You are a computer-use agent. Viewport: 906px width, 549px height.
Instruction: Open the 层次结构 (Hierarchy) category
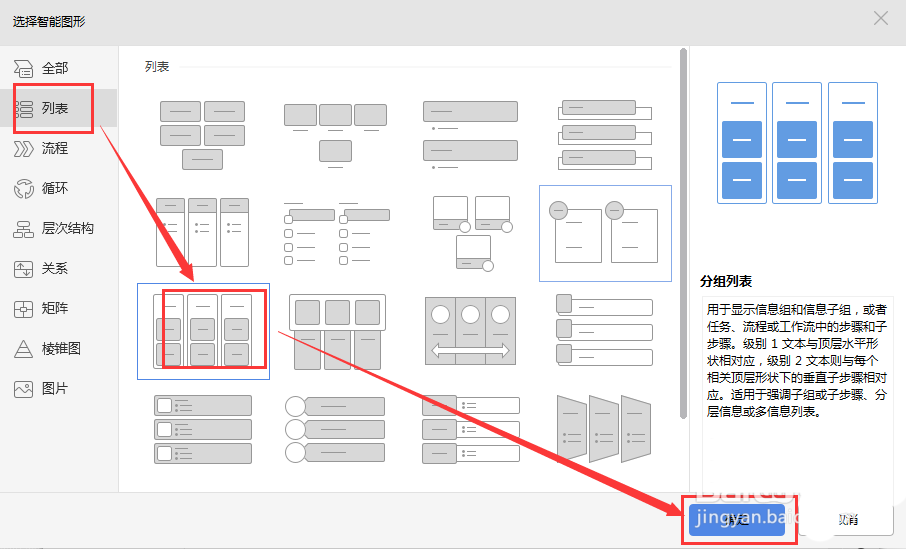pyautogui.click(x=58, y=228)
